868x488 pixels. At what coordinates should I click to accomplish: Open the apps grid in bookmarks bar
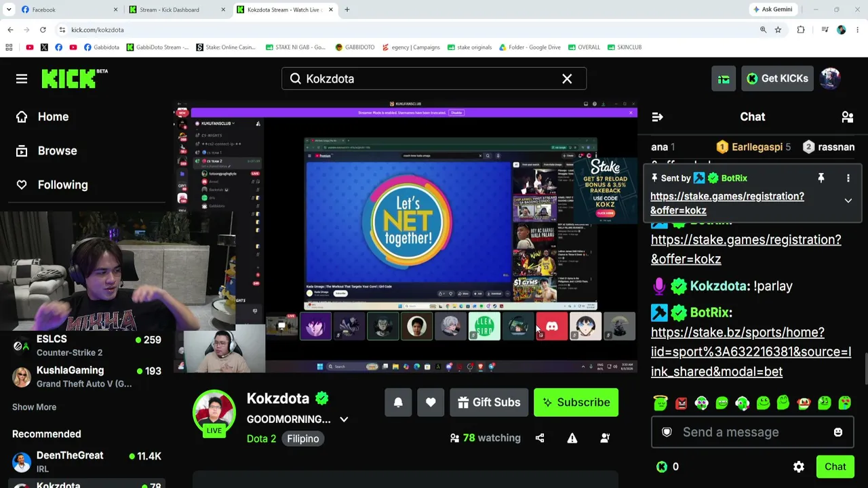(x=9, y=47)
